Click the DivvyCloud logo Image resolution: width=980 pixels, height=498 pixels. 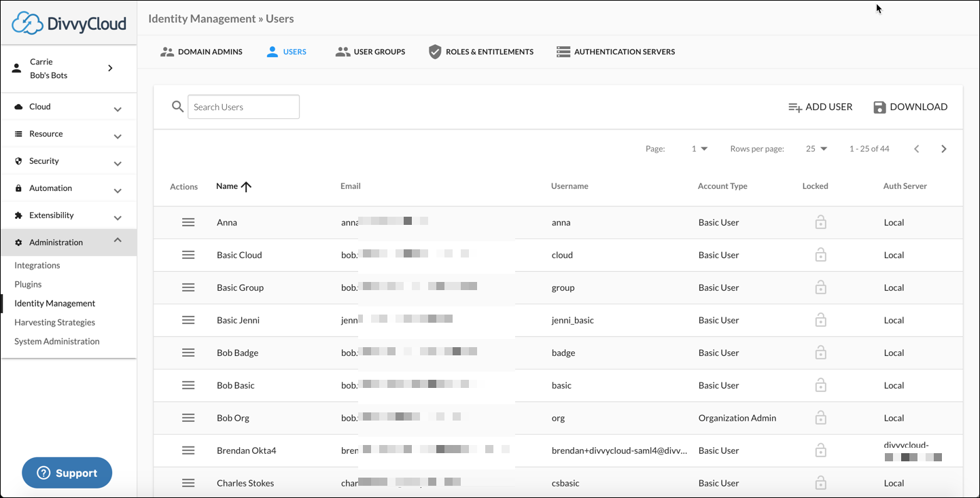pos(69,23)
